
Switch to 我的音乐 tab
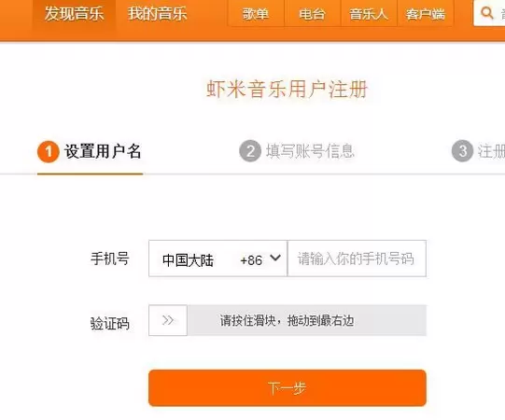158,14
